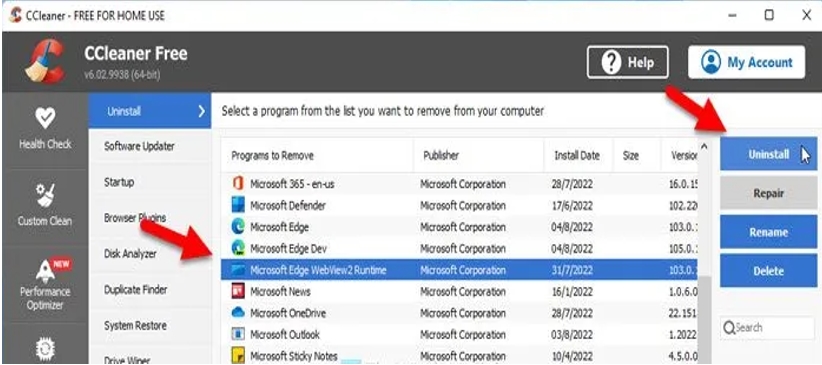Click the Repair button
Viewport: 822px width, 365px height.
point(769,193)
